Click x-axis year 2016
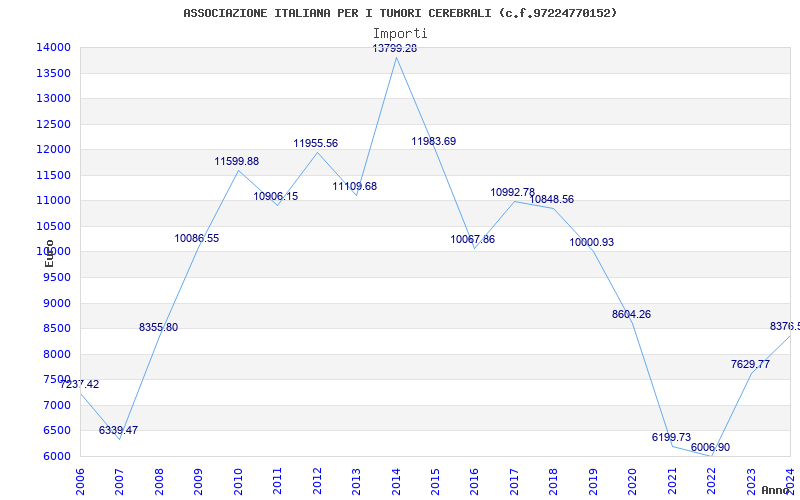 click(474, 482)
